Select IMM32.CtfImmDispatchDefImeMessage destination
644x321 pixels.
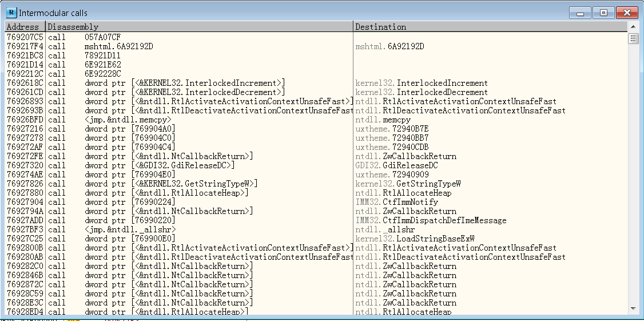click(x=431, y=220)
